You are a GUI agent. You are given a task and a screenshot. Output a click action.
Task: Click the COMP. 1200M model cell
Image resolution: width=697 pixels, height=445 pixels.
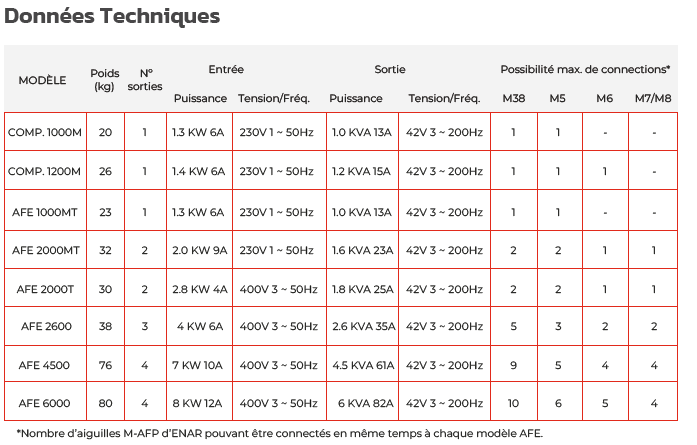44,171
